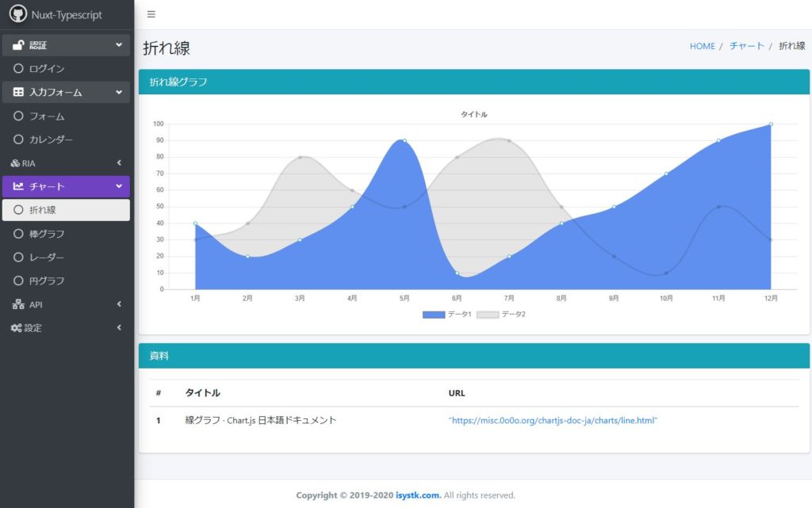Select the 折れ線 menu item
Viewport: 812px width, 508px height.
(66, 209)
